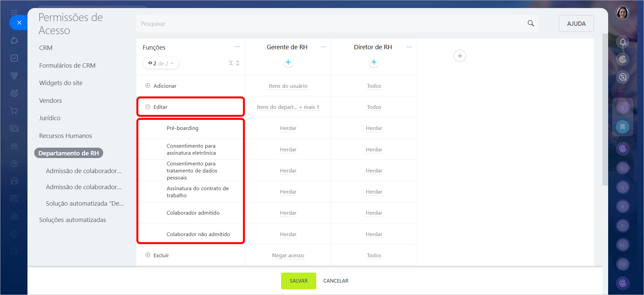Screen dimensions: 644x295
Task: Change Diretor de RH Editar Todos value
Action: coord(374,107)
